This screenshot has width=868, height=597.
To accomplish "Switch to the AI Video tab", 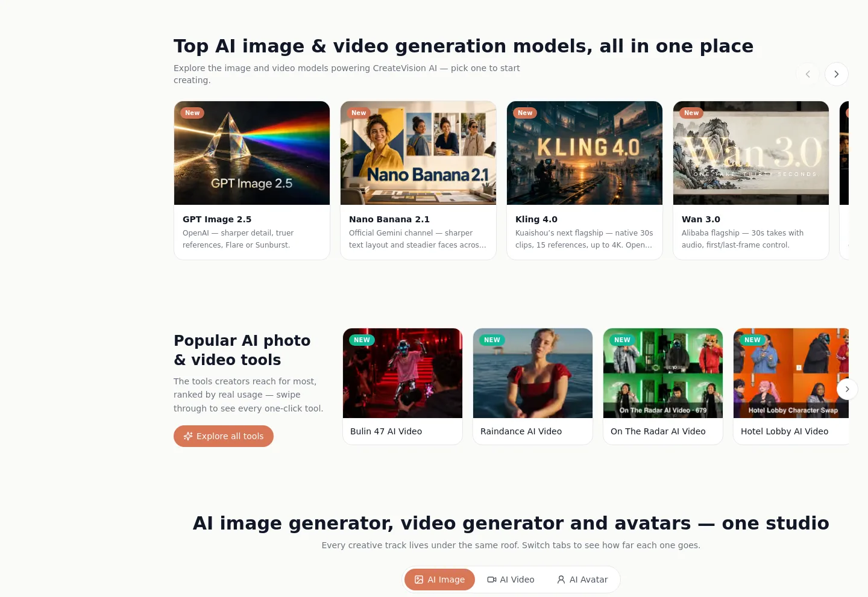I will pos(511,580).
